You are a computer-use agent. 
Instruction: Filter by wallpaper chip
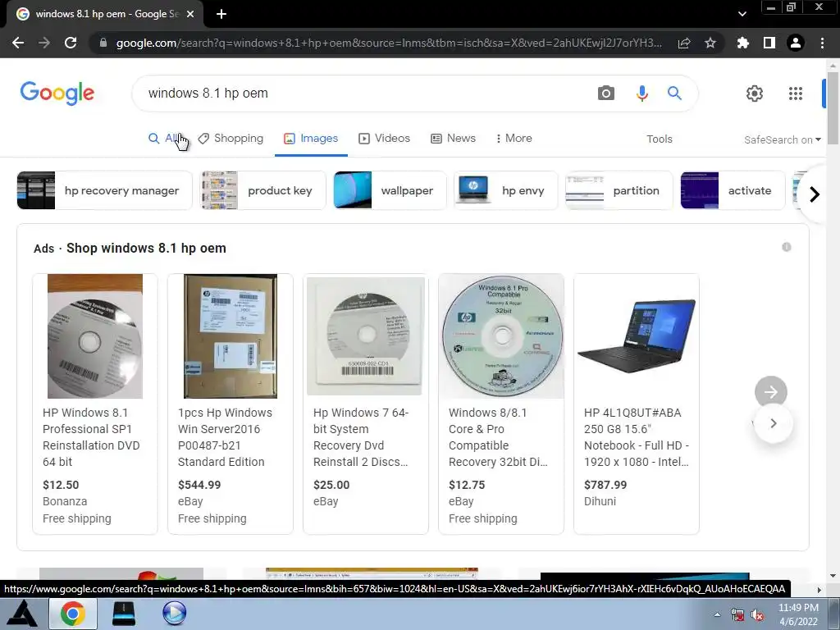pyautogui.click(x=390, y=190)
